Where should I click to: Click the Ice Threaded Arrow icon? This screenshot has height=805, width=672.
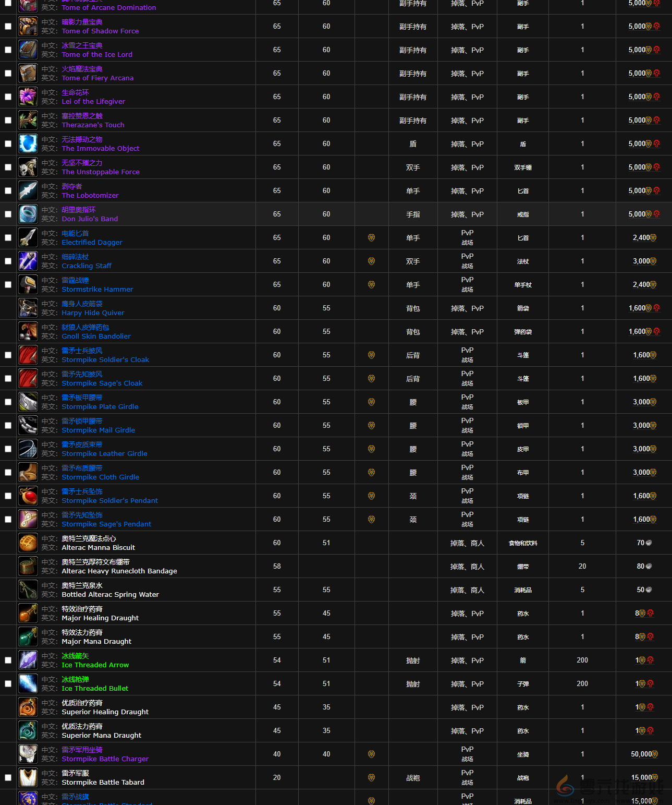tap(28, 660)
